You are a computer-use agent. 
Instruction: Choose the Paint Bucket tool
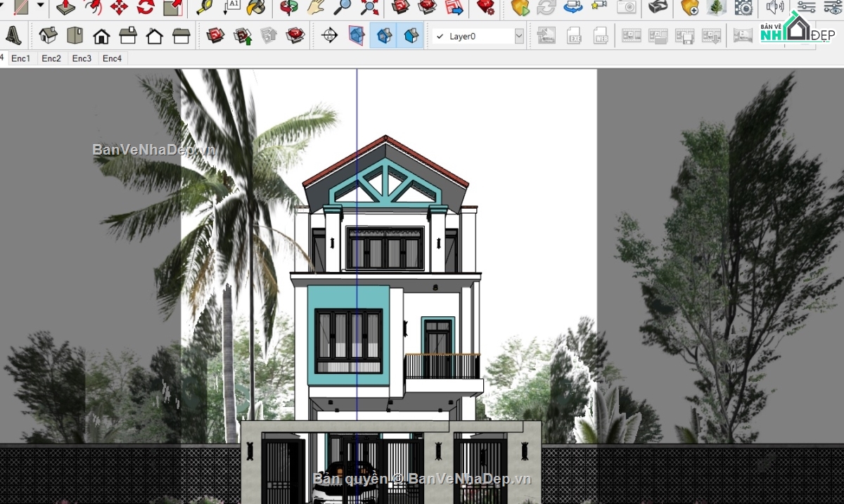point(257,8)
